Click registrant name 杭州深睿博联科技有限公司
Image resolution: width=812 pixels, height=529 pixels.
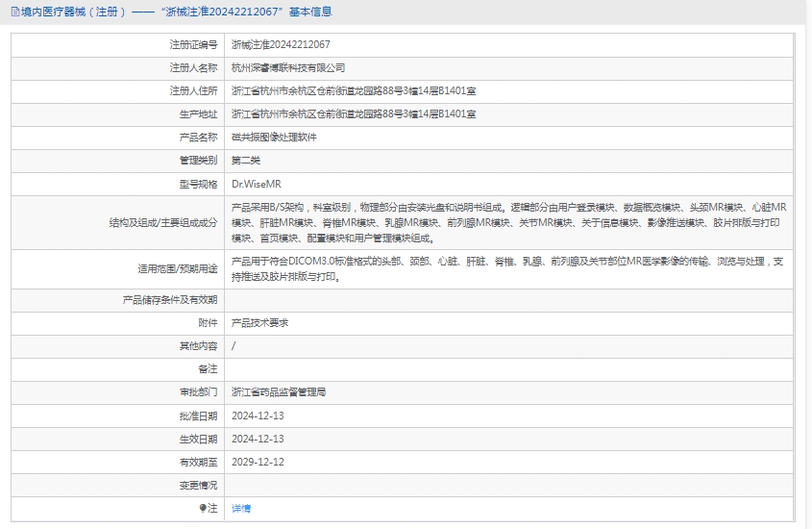tap(288, 68)
